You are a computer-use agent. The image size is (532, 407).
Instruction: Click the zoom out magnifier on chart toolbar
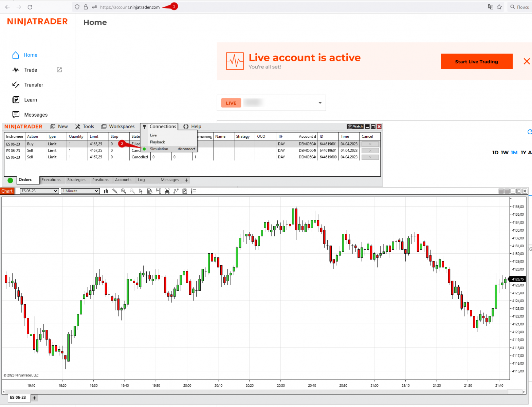tap(132, 191)
